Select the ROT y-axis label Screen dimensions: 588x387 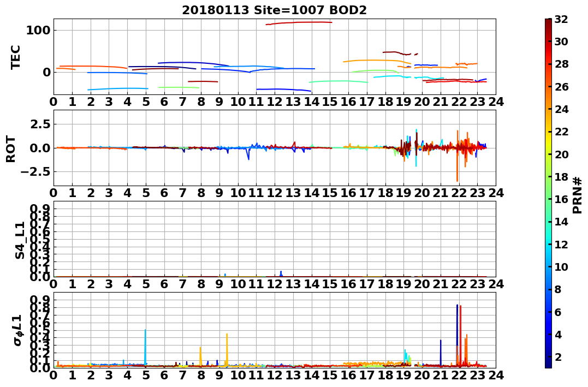tap(11, 148)
